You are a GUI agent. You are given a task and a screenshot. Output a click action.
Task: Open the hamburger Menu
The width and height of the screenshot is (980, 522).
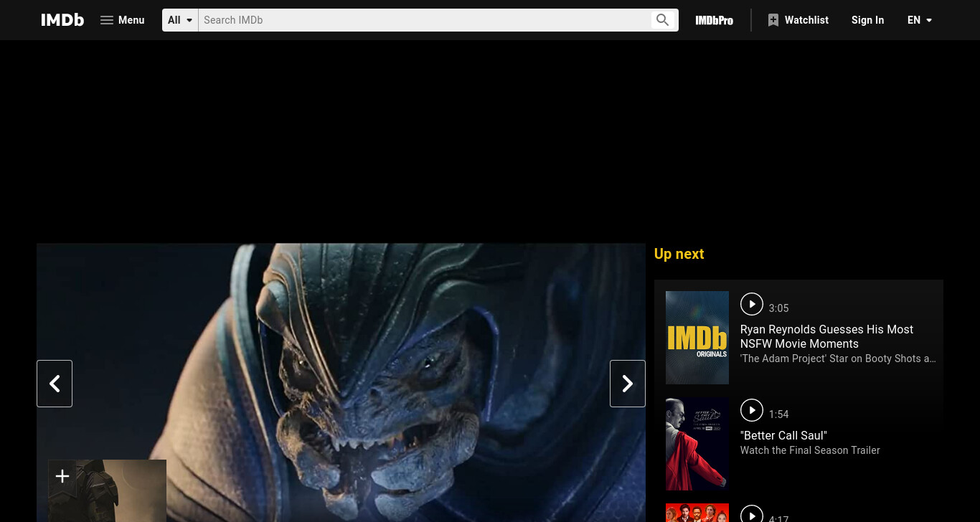click(122, 20)
